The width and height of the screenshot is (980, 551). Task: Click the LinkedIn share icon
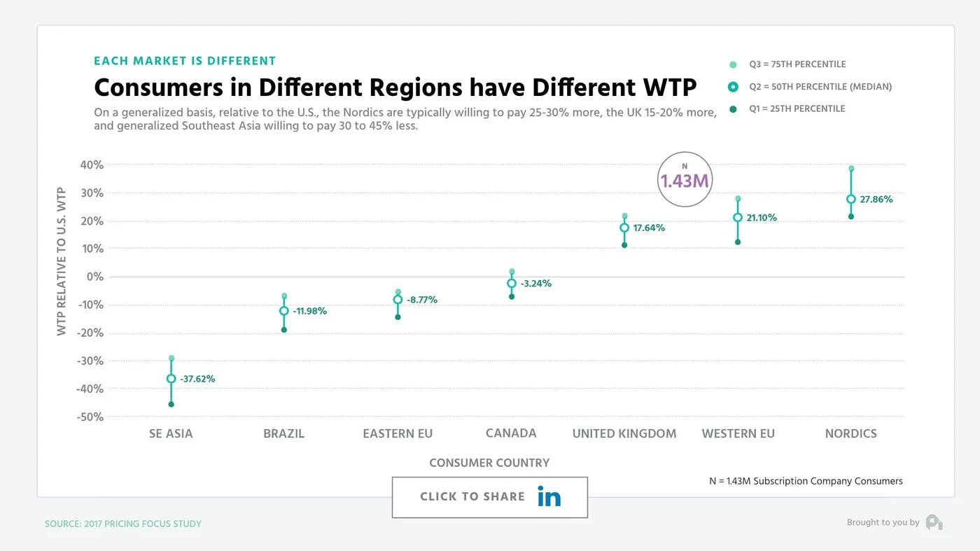pyautogui.click(x=549, y=496)
